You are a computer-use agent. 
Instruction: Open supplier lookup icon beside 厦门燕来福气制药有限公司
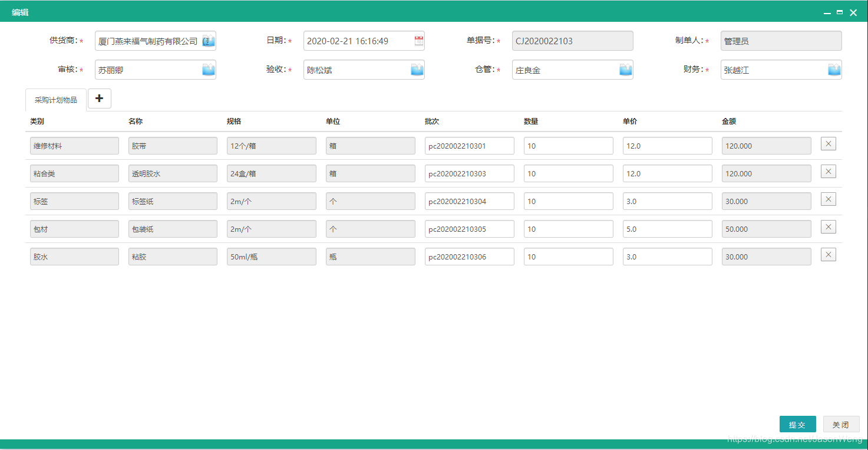[x=209, y=41]
